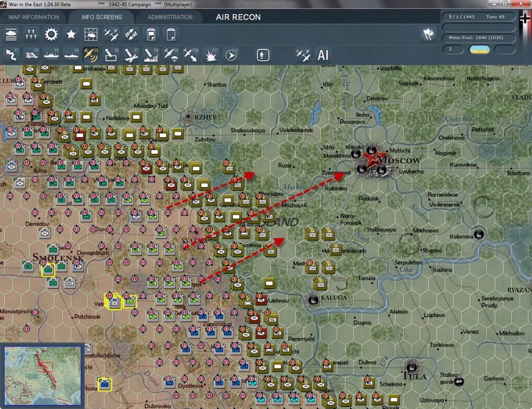532x409 pixels.
Task: Select the F7 bomb airfield mode
Action: coord(131,55)
